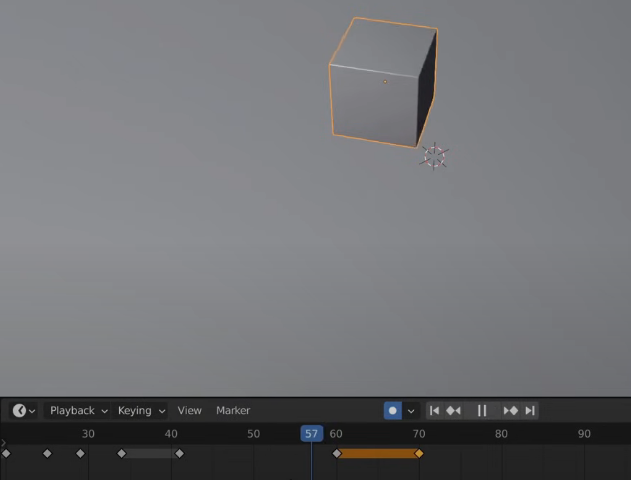
Task: Click frame 80 on the timeline ruler
Action: 501,434
